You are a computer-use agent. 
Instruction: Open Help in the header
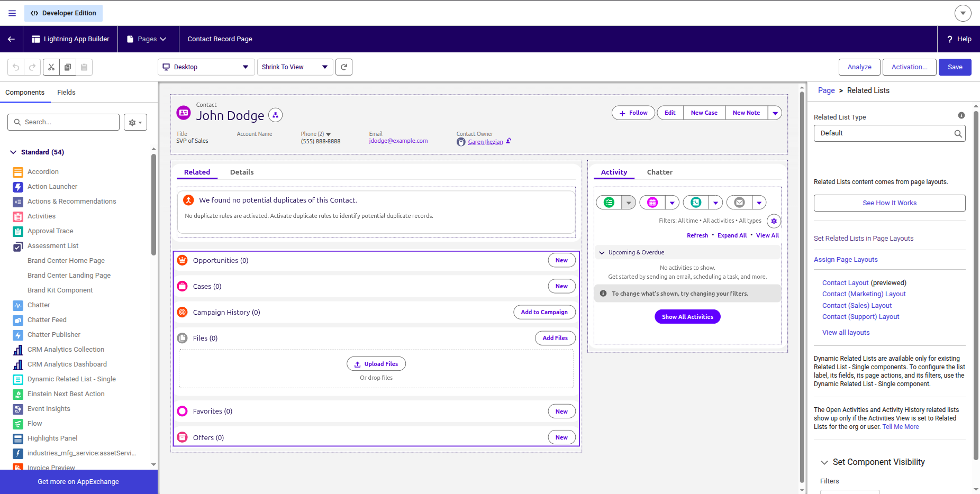[959, 39]
